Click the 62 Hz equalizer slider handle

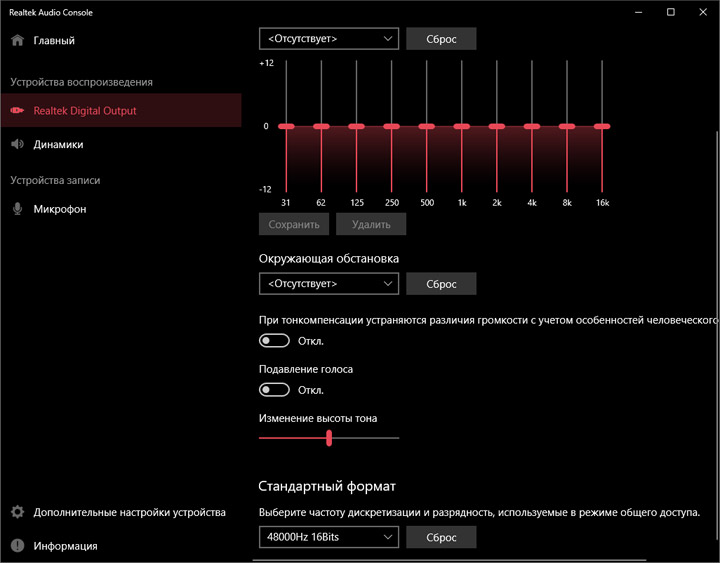click(x=321, y=126)
